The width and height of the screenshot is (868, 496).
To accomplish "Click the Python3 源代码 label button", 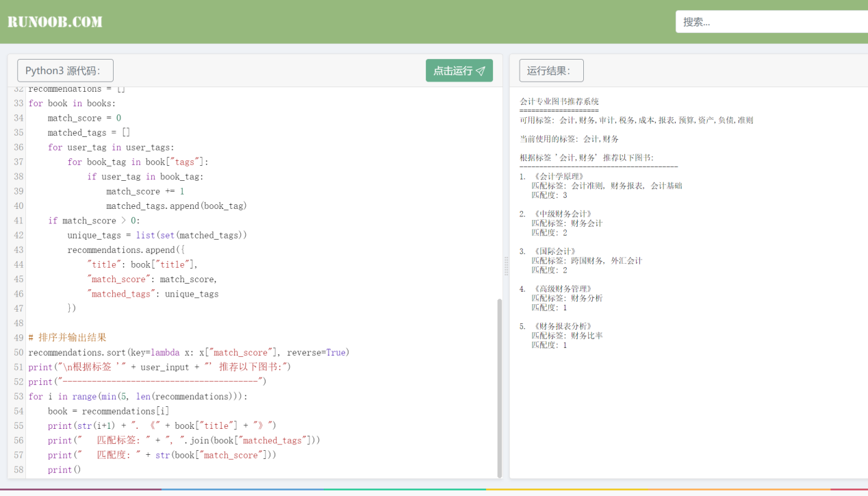I will pyautogui.click(x=65, y=71).
